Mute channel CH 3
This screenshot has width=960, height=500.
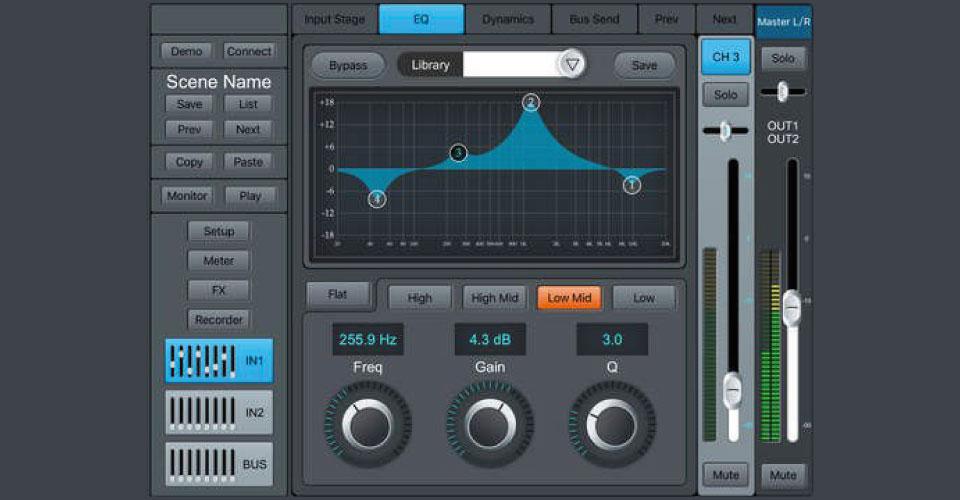pos(725,473)
